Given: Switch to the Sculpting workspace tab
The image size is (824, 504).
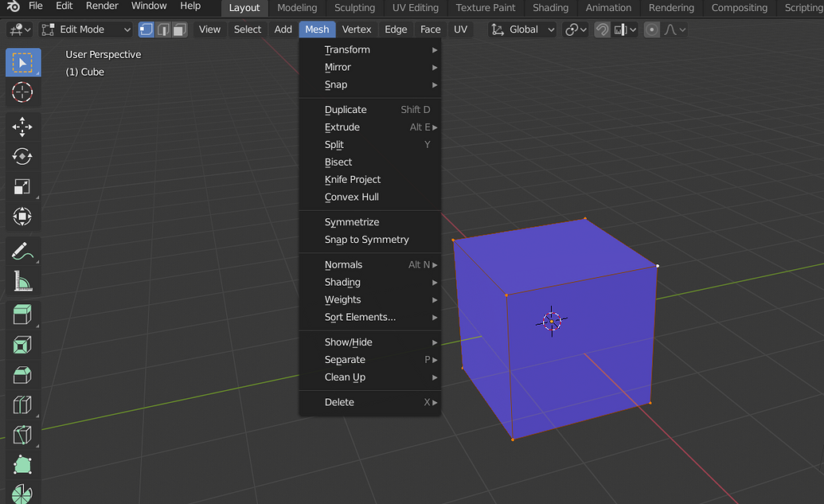Looking at the screenshot, I should point(354,9).
